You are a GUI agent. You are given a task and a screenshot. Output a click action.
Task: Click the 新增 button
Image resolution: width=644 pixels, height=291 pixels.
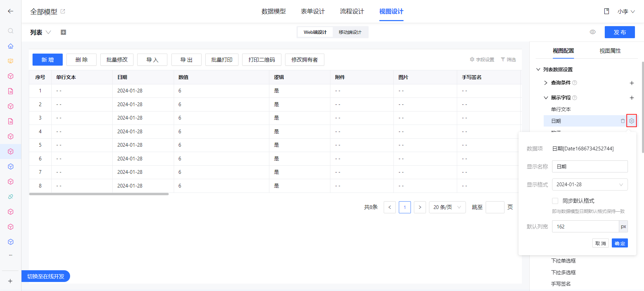(x=48, y=60)
